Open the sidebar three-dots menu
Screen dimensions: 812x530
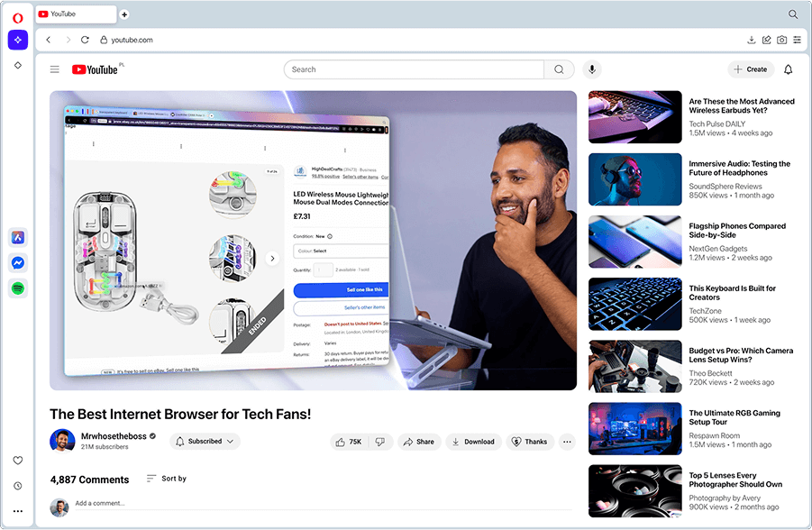(18, 511)
